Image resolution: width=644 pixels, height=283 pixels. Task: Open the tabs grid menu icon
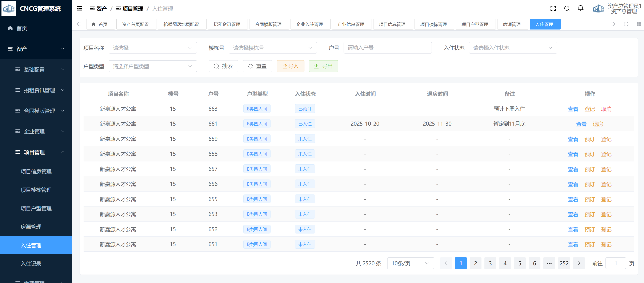point(639,24)
